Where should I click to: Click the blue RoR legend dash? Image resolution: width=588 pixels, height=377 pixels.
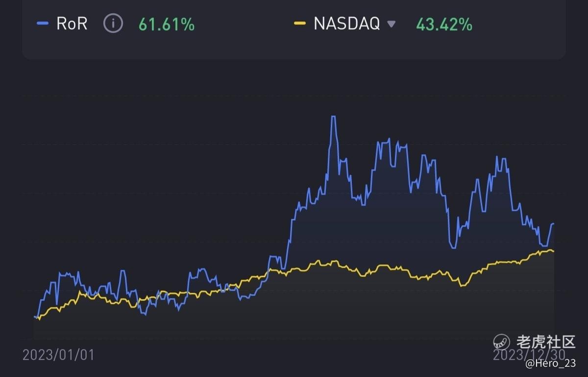coord(43,24)
